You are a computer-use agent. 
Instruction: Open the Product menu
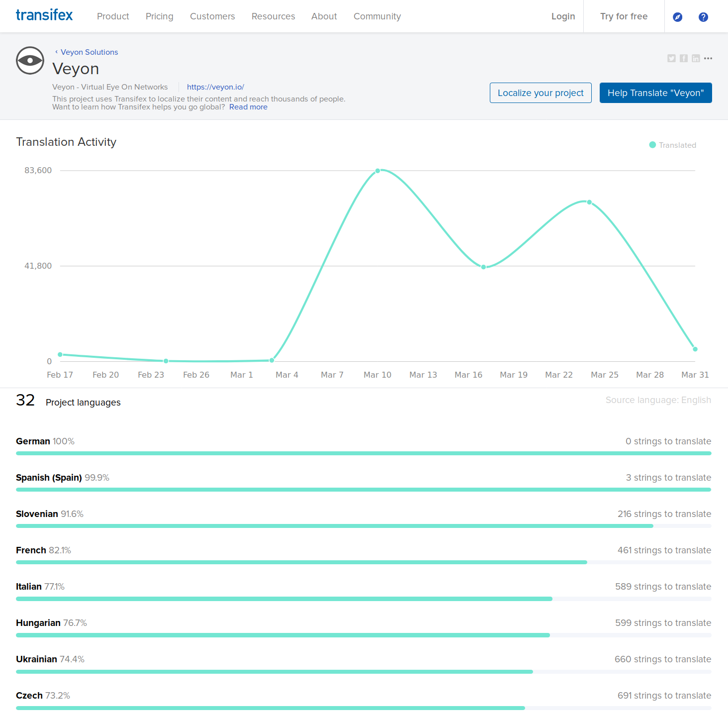113,16
